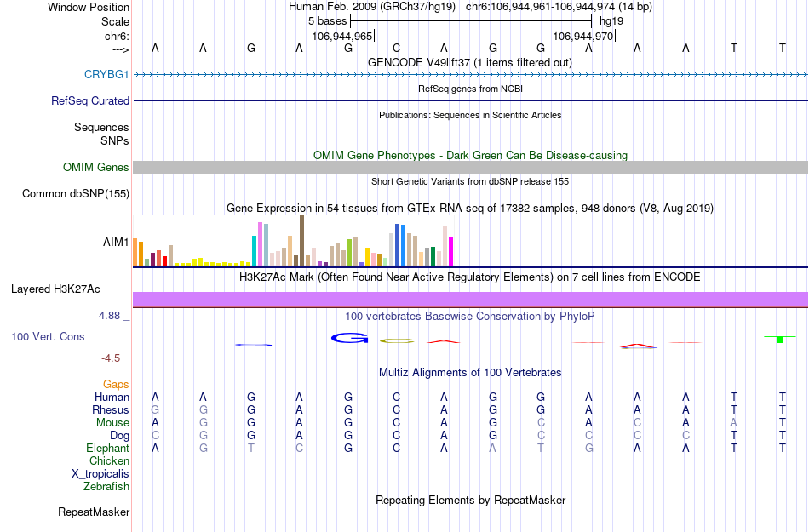Image resolution: width=809 pixels, height=532 pixels.
Task: Click the Multiz Alignments of 100 Vertebrates title
Action: click(470, 372)
